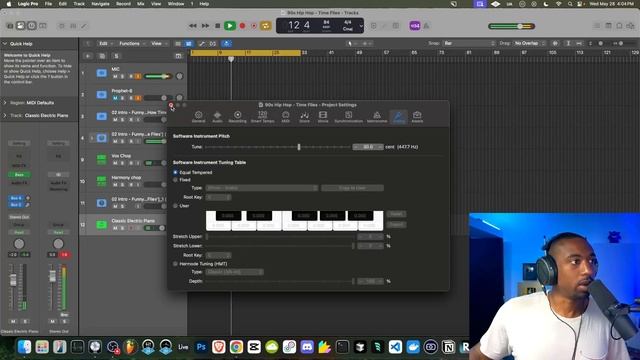Click the Harmony chop track icon
The height and width of the screenshot is (360, 640).
pos(102,181)
